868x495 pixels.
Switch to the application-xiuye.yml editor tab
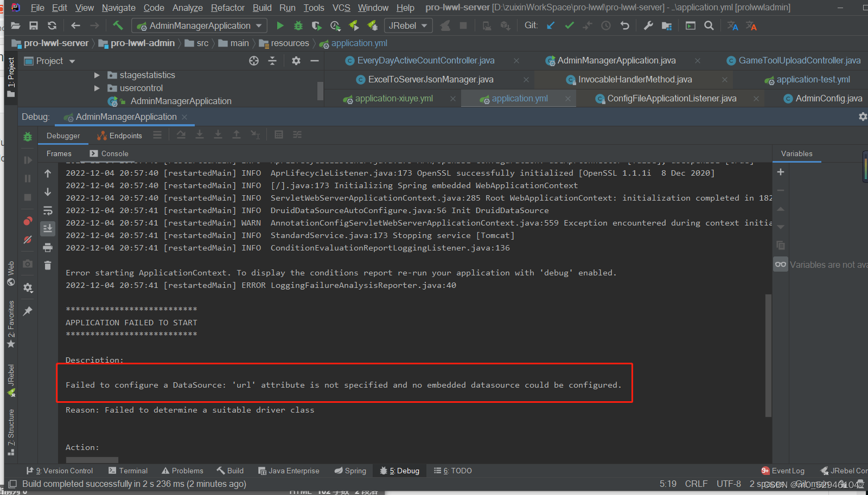point(393,98)
